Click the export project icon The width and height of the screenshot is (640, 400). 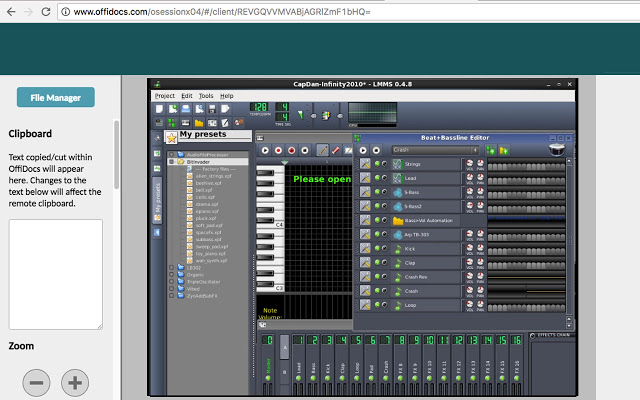(x=225, y=109)
